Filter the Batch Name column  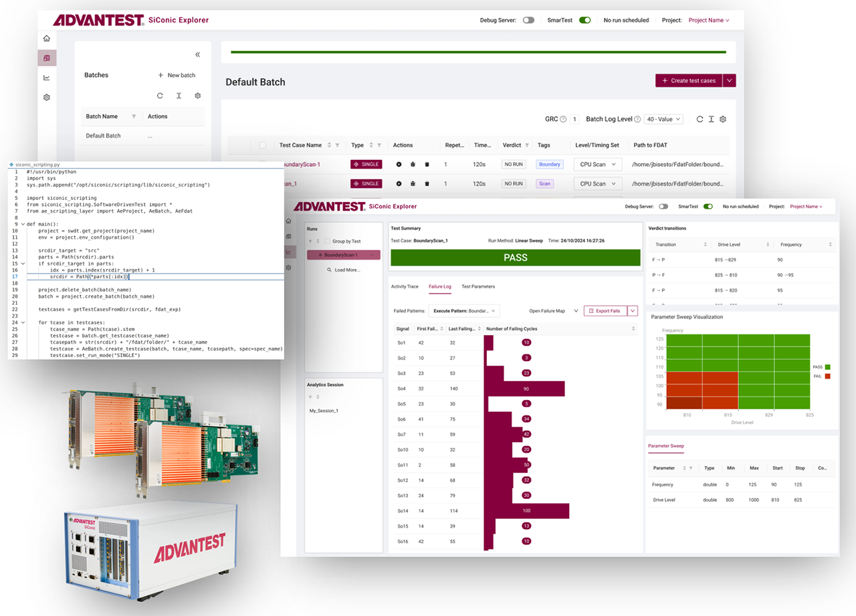coord(134,116)
